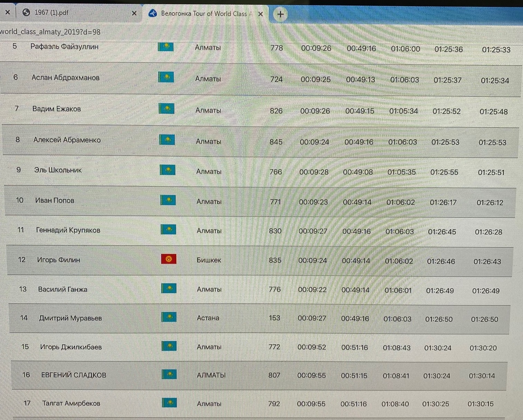Open rider name Вадим Ежаков

pyautogui.click(x=56, y=109)
